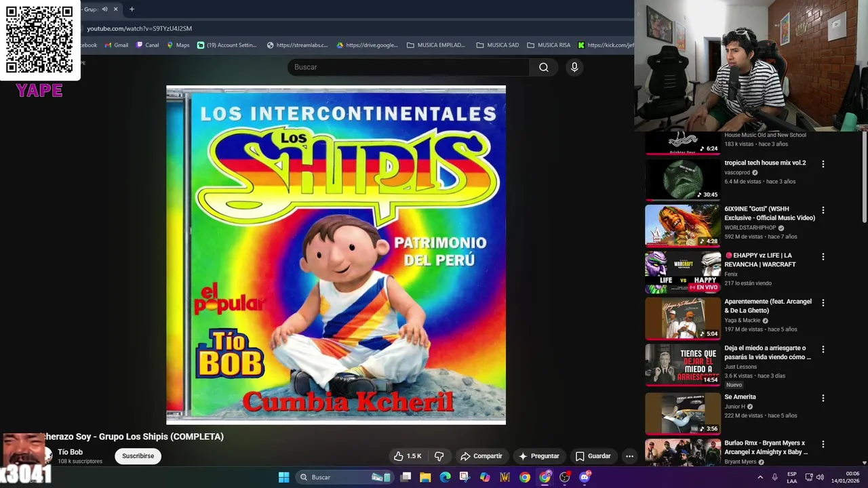Open File Explorer from the taskbar
This screenshot has width=868, height=488.
click(x=425, y=477)
